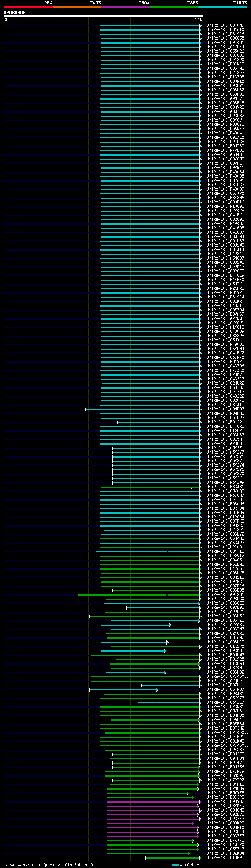Open hit UniRef100_A4ZUE4
Viewport: 251px width, 868px height.
[225, 47]
